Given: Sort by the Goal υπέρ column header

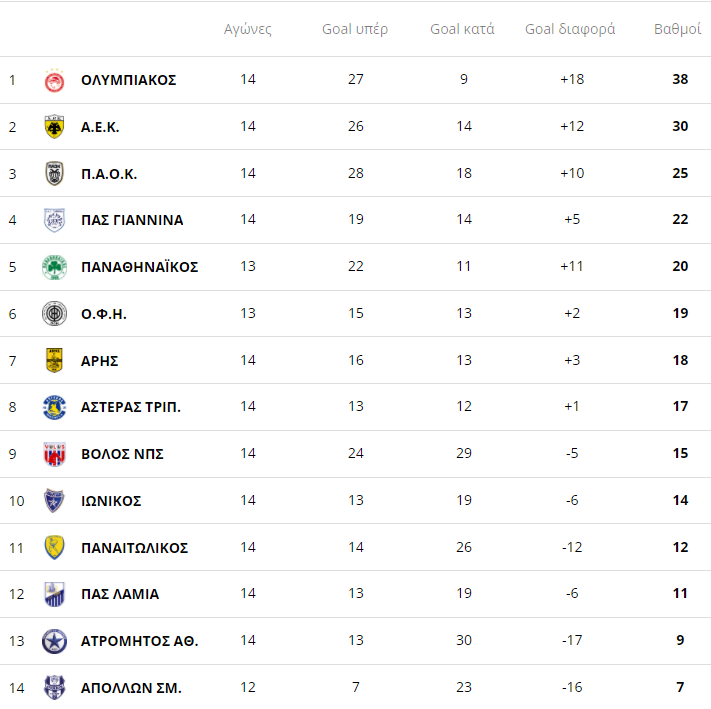Looking at the screenshot, I should pyautogui.click(x=355, y=29).
